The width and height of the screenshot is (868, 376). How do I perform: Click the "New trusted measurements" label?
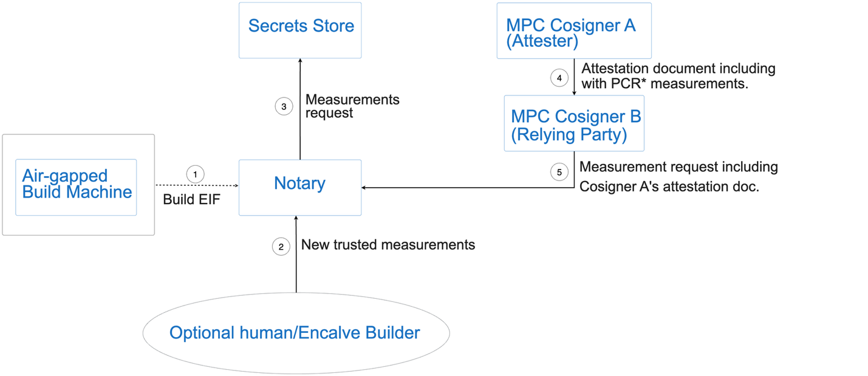[388, 245]
